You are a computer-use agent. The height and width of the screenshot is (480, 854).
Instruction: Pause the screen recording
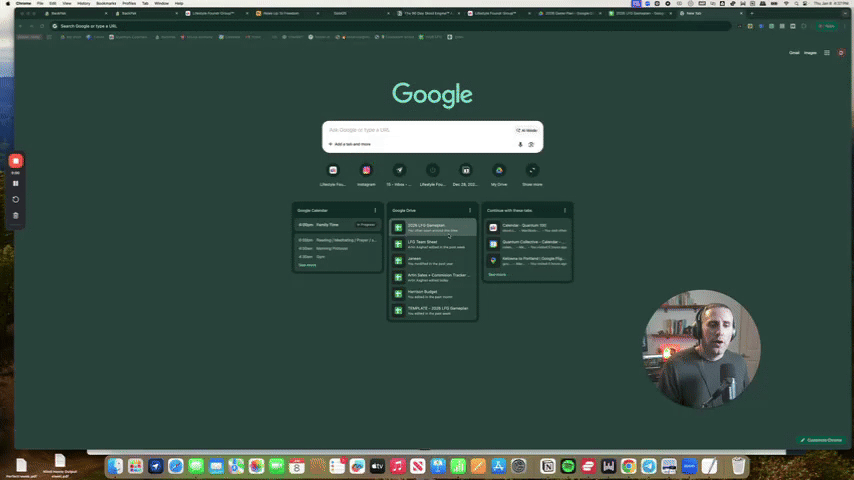pyautogui.click(x=16, y=184)
